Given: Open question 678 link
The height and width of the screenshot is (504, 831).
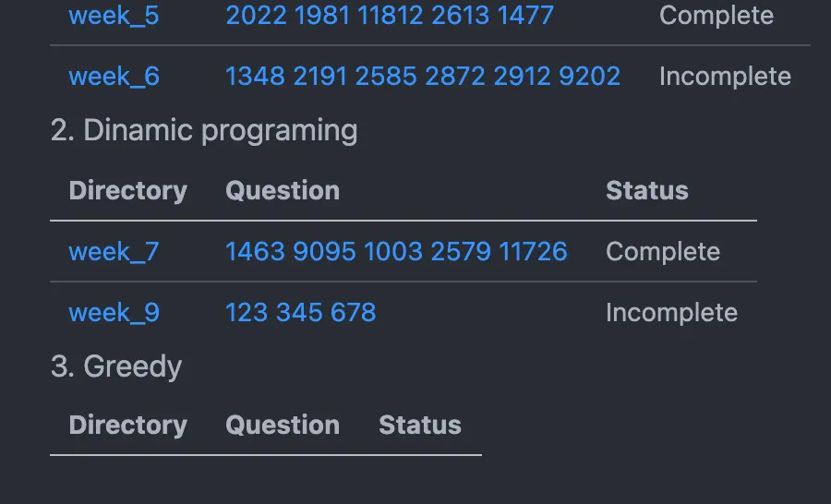Looking at the screenshot, I should click(353, 312).
